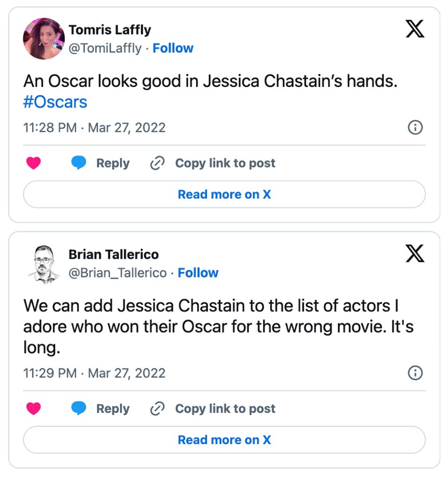Follow @Brian_Tallerico
Image resolution: width=448 pixels, height=478 pixels.
click(198, 273)
